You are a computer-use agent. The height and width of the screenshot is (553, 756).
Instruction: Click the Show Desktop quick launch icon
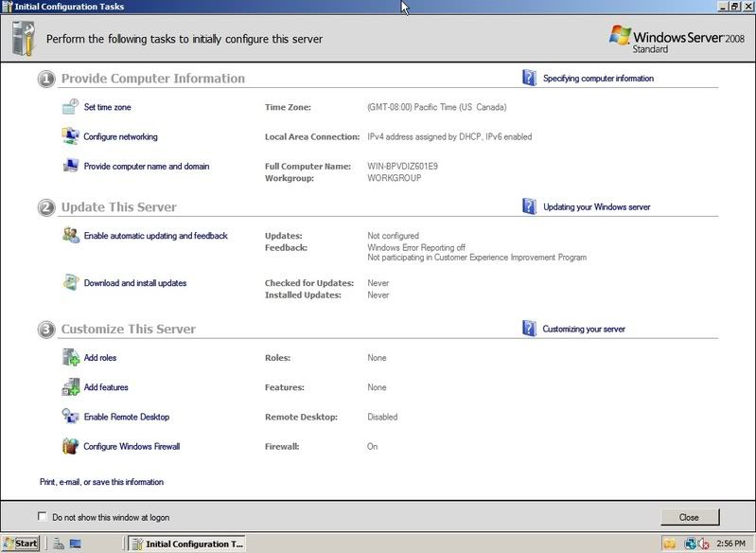click(x=75, y=544)
